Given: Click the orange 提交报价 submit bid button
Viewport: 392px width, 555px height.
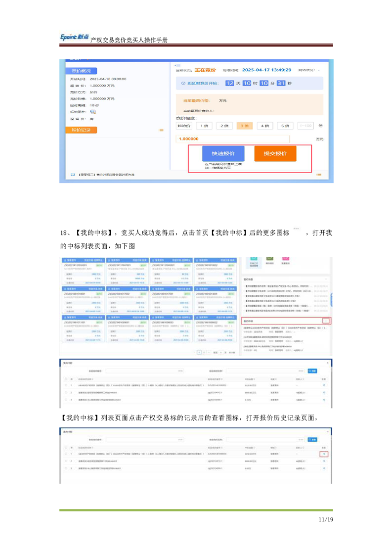Looking at the screenshot, I should point(275,153).
